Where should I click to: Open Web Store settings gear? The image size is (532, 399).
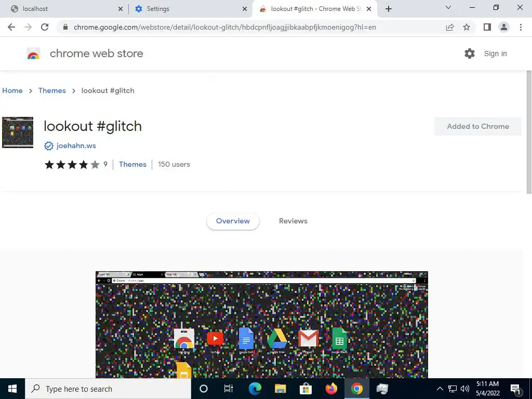click(x=470, y=54)
